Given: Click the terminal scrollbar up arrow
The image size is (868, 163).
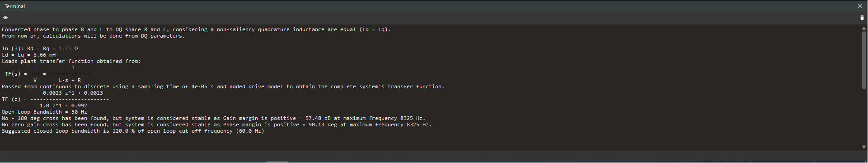Looking at the screenshot, I should [864, 28].
